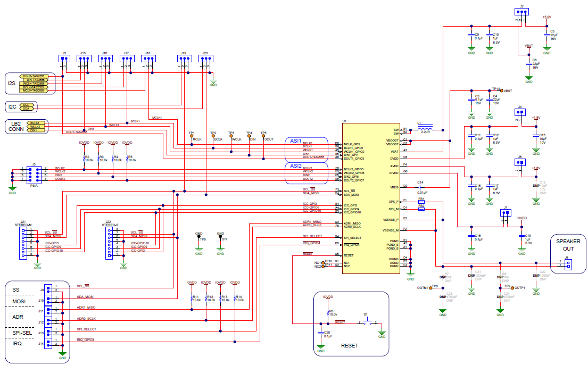The height and width of the screenshot is (365, 588).
Task: Click the U1 IC symbol
Action: [x=370, y=197]
